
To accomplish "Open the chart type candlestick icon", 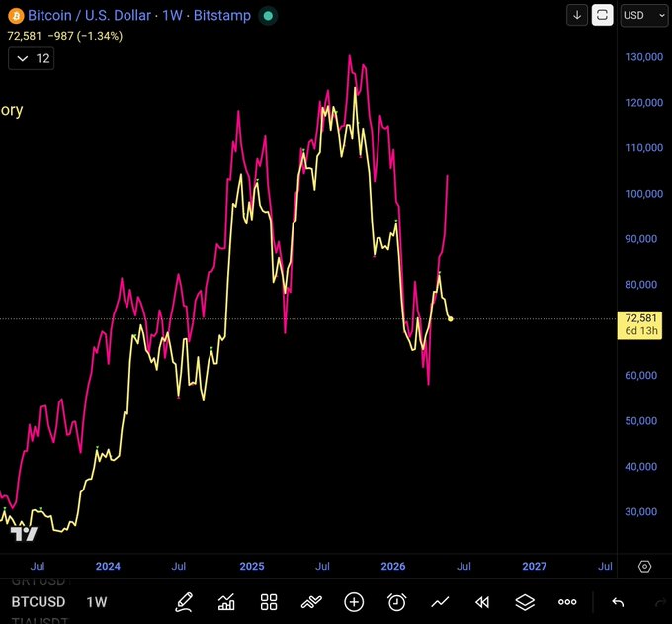I will [x=226, y=602].
